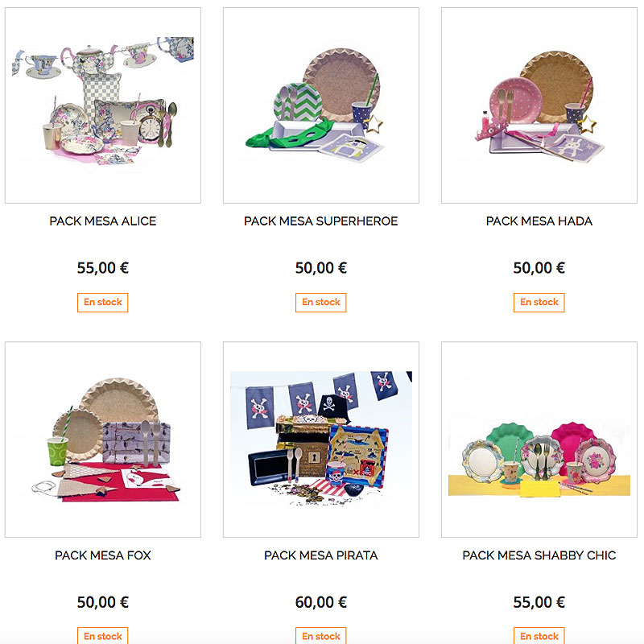Click the PACK MESA FOX title link
This screenshot has width=644, height=644.
(103, 555)
